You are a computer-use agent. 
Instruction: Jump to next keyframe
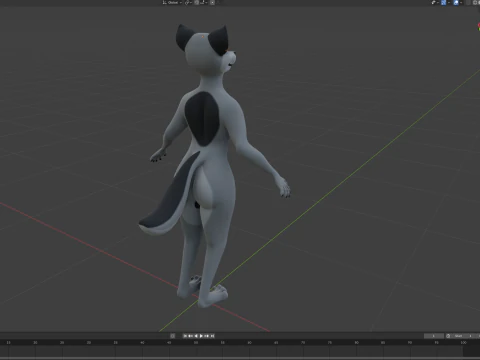click(x=207, y=336)
